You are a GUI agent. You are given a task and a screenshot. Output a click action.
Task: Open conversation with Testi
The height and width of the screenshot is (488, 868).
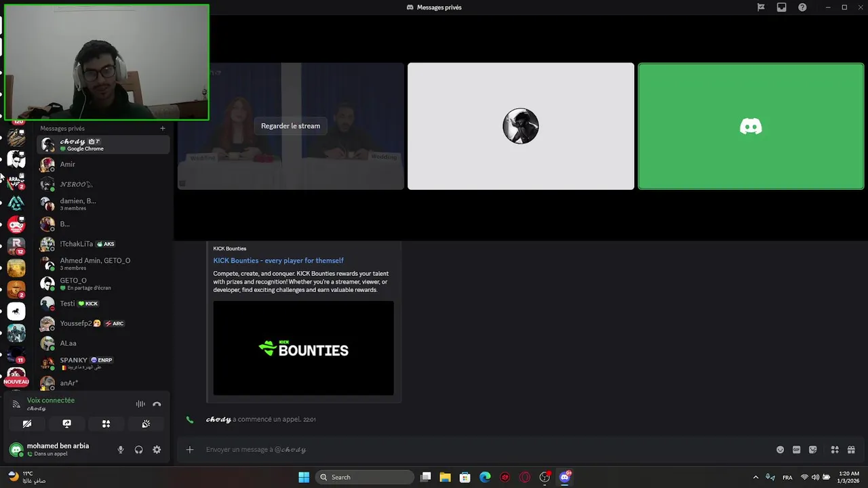[103, 304]
